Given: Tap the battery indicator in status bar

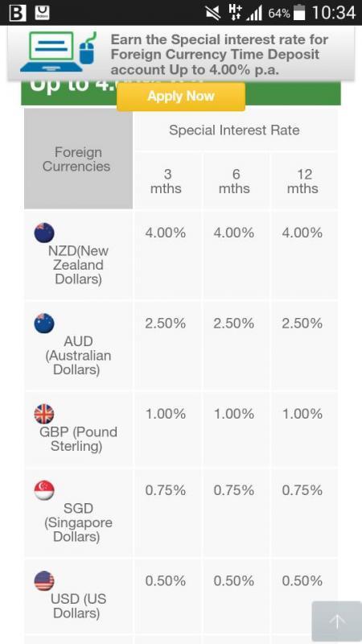Looking at the screenshot, I should tap(299, 13).
